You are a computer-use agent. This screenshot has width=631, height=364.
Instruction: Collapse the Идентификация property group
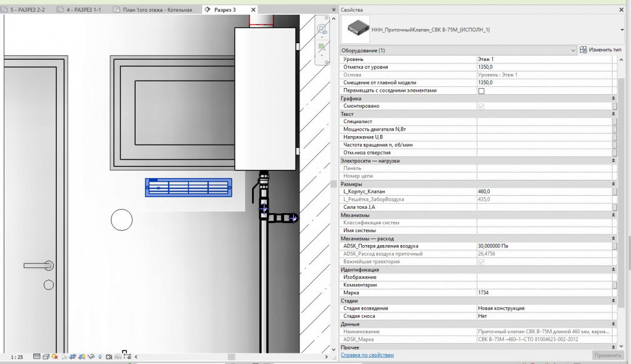click(613, 270)
